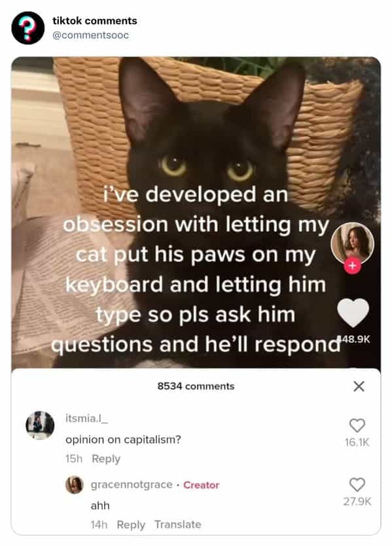Viewport: 392px width, 546px height.
Task: Select the opinion on capitalism comment text
Action: (x=123, y=440)
